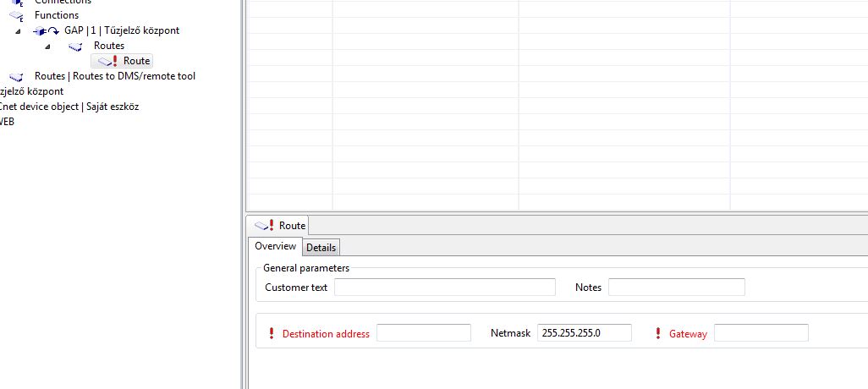
Task: Select Routes to DMS/remote tool tree item
Action: (x=114, y=76)
